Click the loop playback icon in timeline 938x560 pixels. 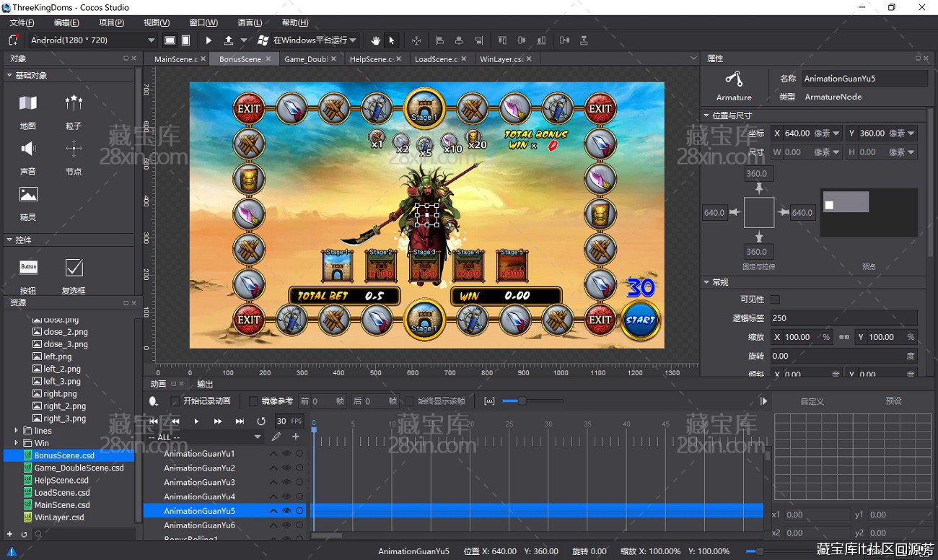click(261, 421)
